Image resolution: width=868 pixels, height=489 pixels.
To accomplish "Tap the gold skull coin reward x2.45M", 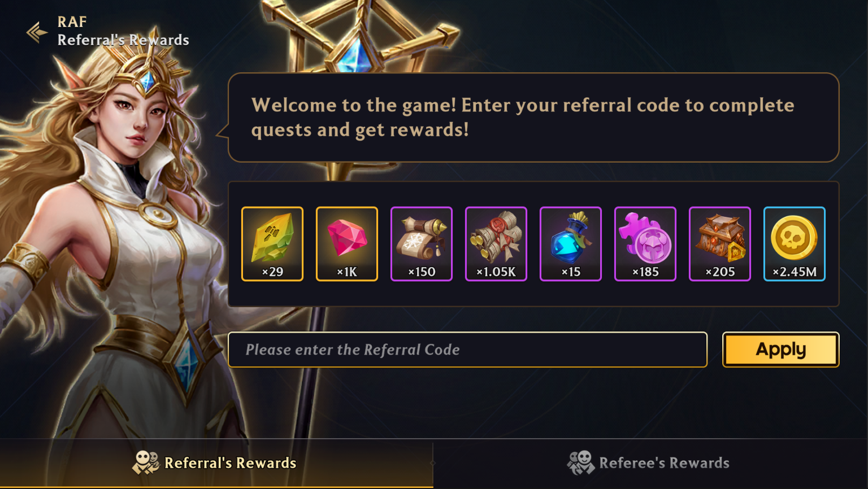I will point(795,244).
